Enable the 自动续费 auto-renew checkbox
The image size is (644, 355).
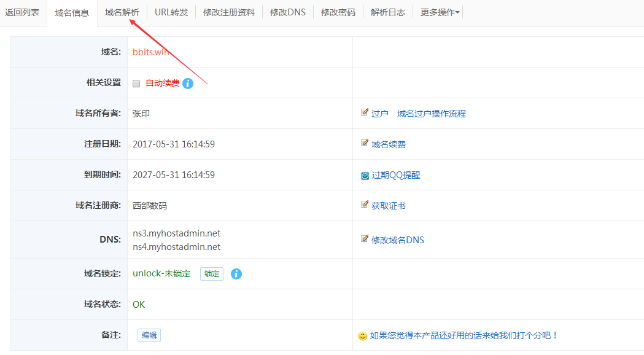(x=136, y=84)
